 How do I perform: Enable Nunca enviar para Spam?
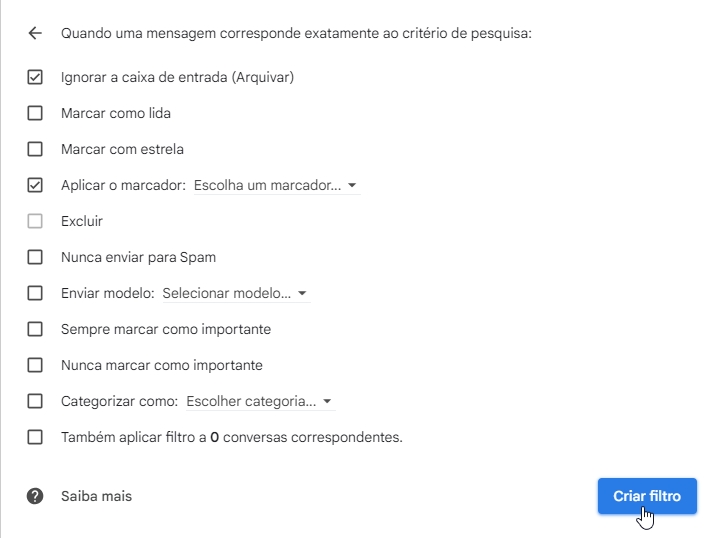(x=35, y=257)
